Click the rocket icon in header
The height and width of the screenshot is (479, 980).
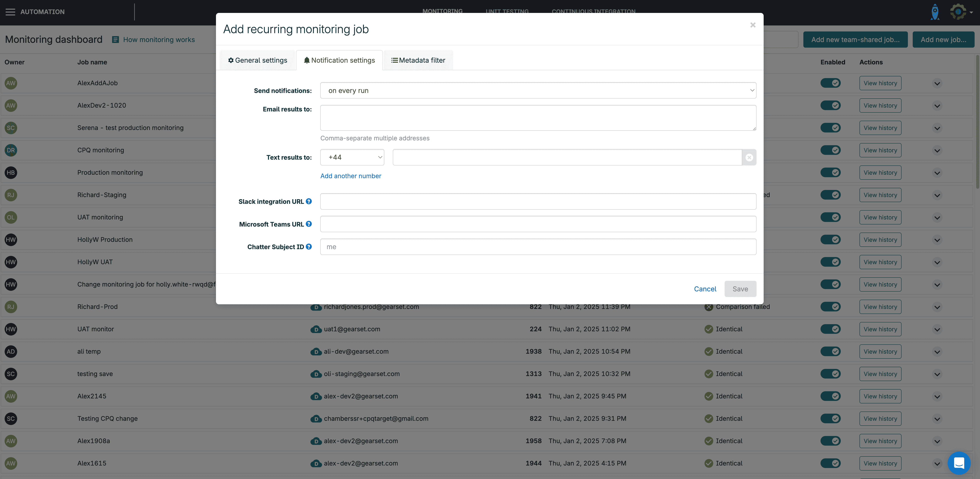[935, 12]
